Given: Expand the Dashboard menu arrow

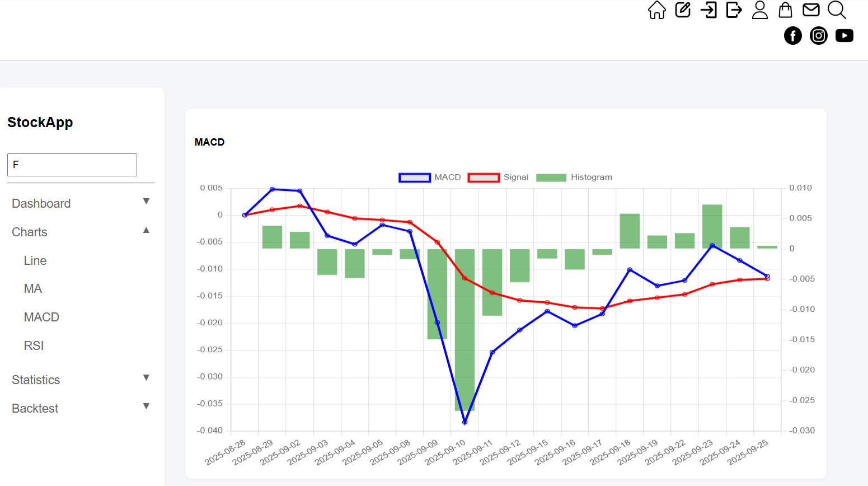Looking at the screenshot, I should point(146,202).
